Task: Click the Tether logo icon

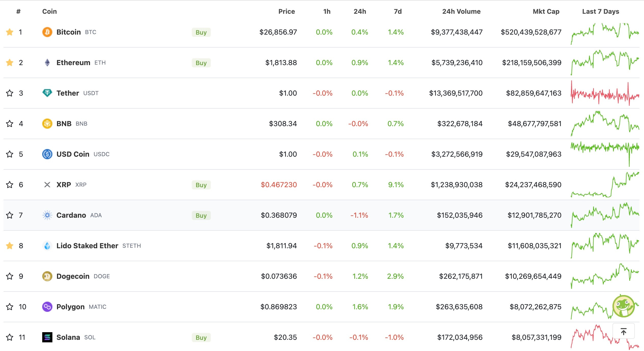Action: click(x=47, y=93)
